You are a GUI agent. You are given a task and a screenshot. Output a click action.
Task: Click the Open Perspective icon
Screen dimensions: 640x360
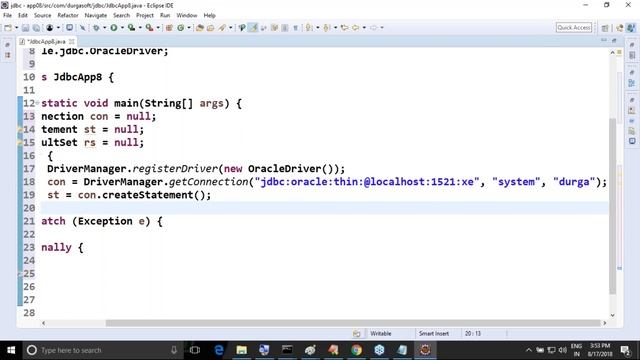tap(605, 28)
